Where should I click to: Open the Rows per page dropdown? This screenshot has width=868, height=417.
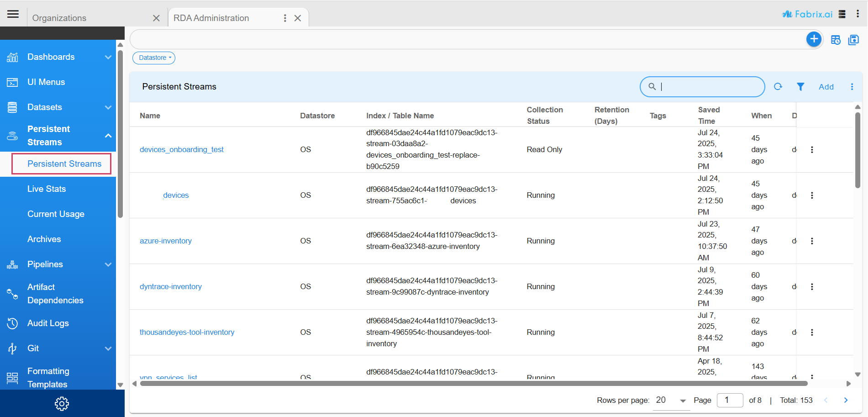coord(671,401)
